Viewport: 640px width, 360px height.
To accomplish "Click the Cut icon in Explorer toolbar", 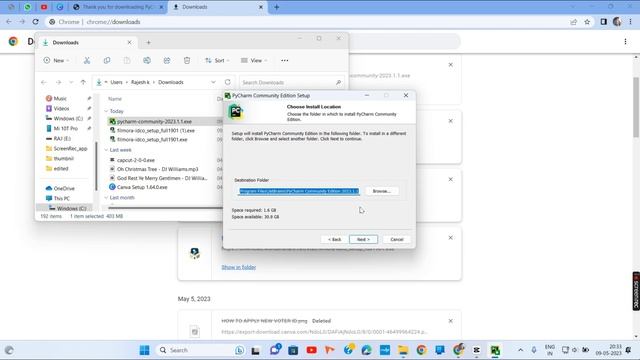I will [x=87, y=60].
